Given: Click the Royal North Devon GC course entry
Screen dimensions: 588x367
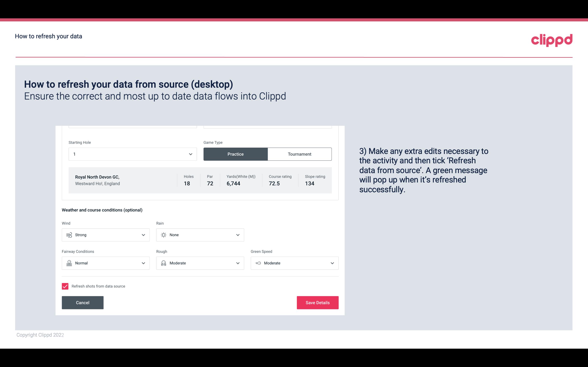Looking at the screenshot, I should click(x=199, y=180).
